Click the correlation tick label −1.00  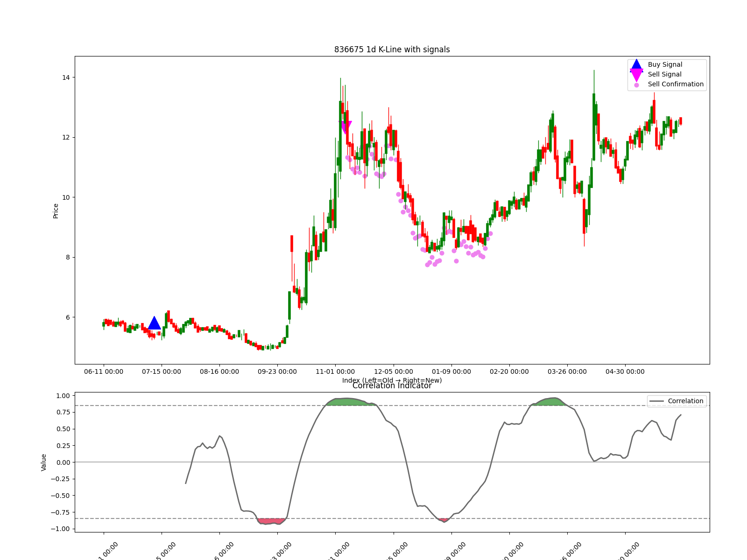point(60,529)
